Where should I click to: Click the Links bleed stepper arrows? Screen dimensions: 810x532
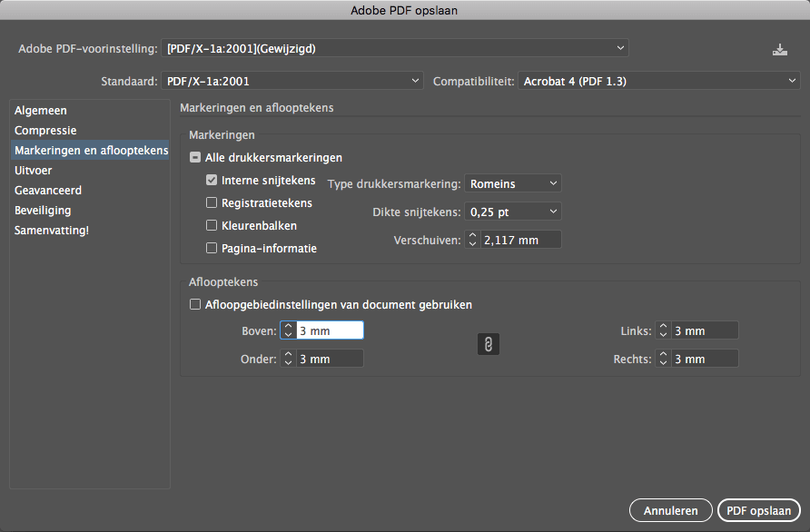point(663,330)
